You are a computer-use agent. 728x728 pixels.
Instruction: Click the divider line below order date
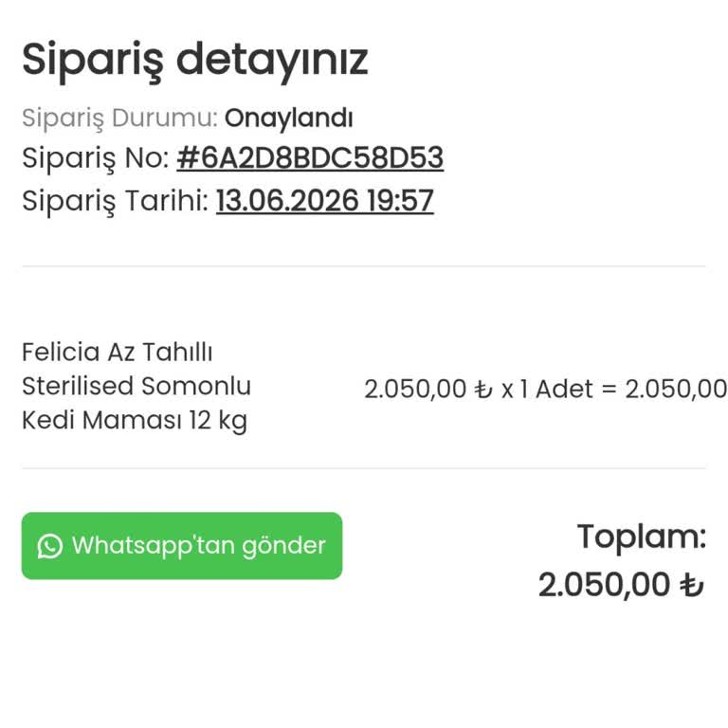click(364, 266)
